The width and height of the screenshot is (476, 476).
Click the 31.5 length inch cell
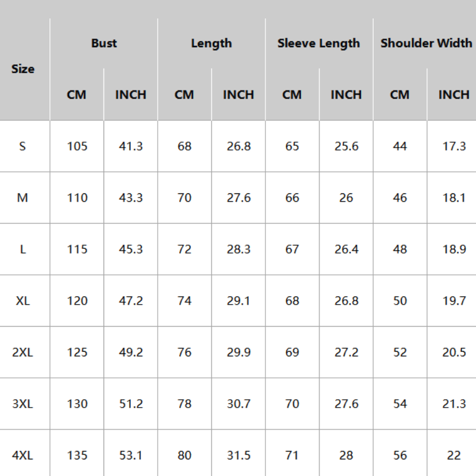239,455
